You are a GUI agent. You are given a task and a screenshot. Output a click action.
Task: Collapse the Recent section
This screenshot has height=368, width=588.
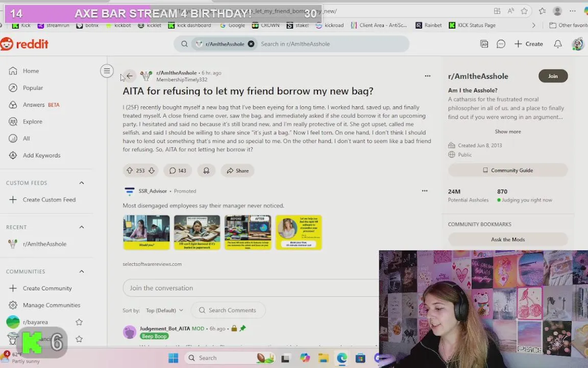[x=81, y=227]
